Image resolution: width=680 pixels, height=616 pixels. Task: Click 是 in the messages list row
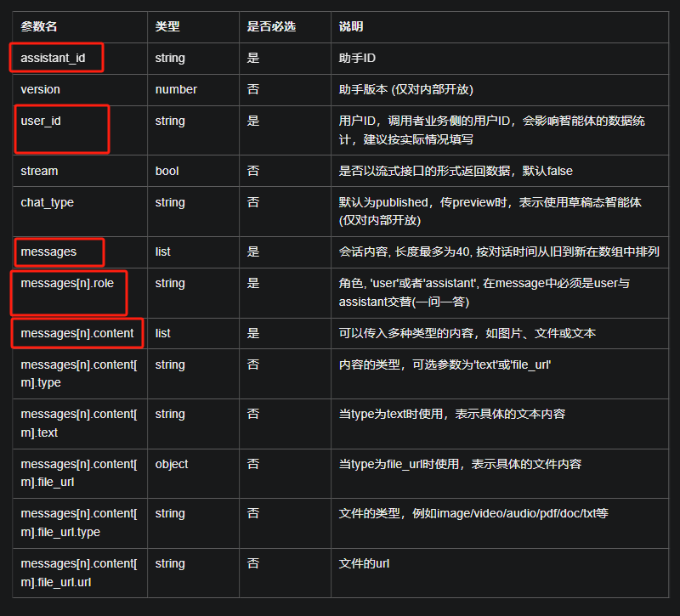pos(253,251)
